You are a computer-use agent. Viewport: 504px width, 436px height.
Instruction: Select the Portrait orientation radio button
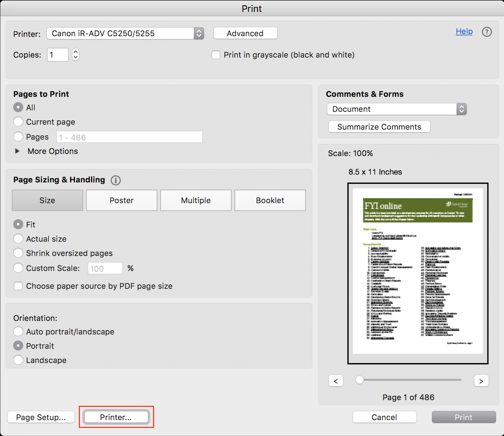[18, 346]
